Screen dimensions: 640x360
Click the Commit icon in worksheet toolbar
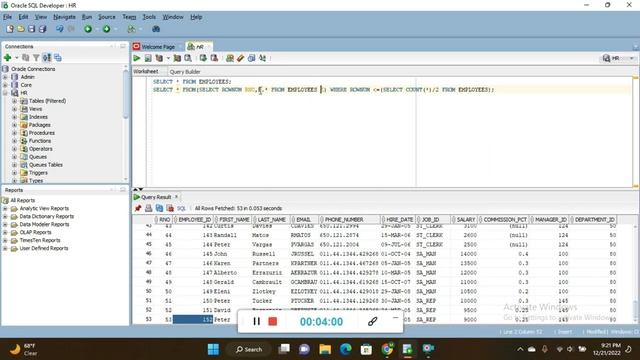[203, 58]
